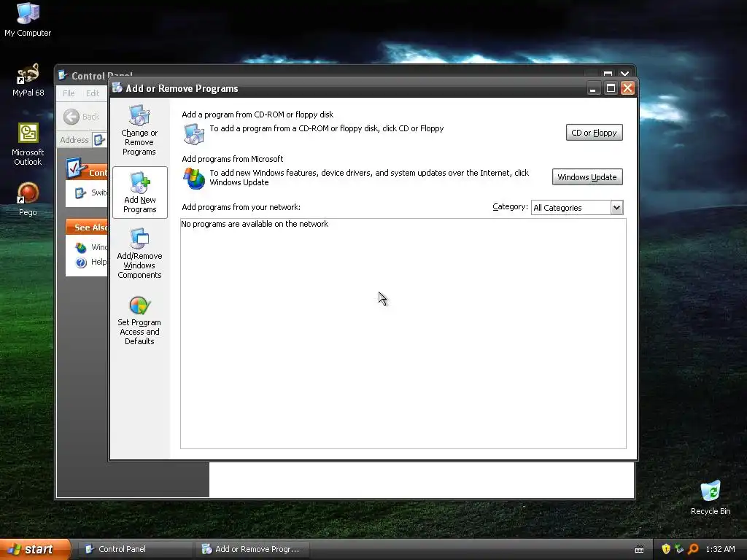This screenshot has width=747, height=560.
Task: Open Change or Remove Programs section
Action: [139, 130]
